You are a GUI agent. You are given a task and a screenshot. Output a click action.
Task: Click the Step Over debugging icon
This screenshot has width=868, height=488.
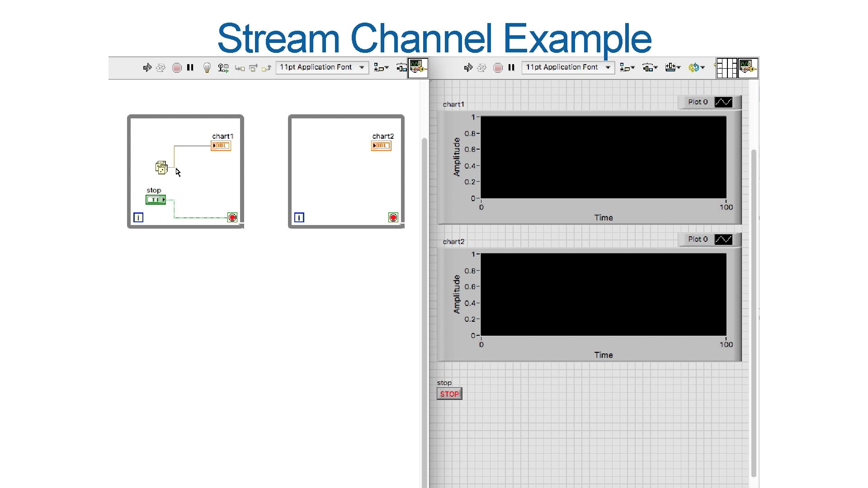tap(253, 68)
